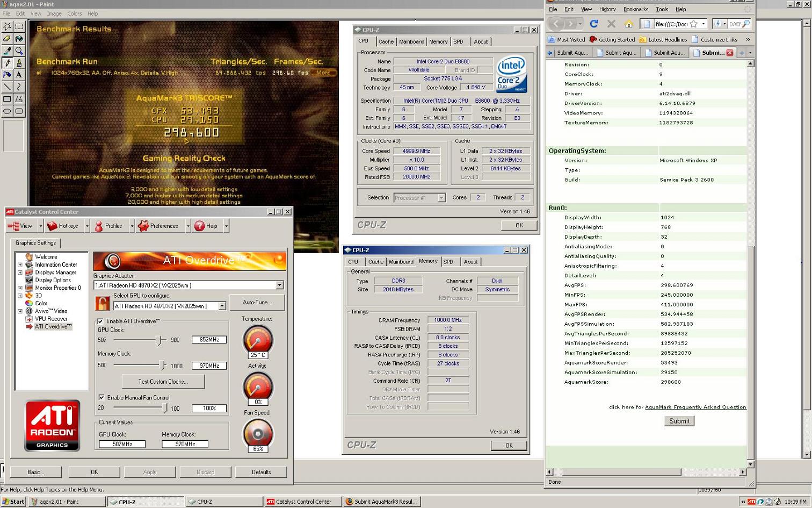Open the CPU-Z Processor Selection dropdown

[441, 198]
